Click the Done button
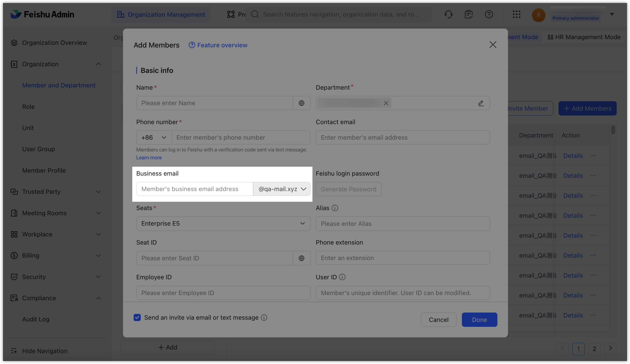This screenshot has height=364, width=630. 479,319
